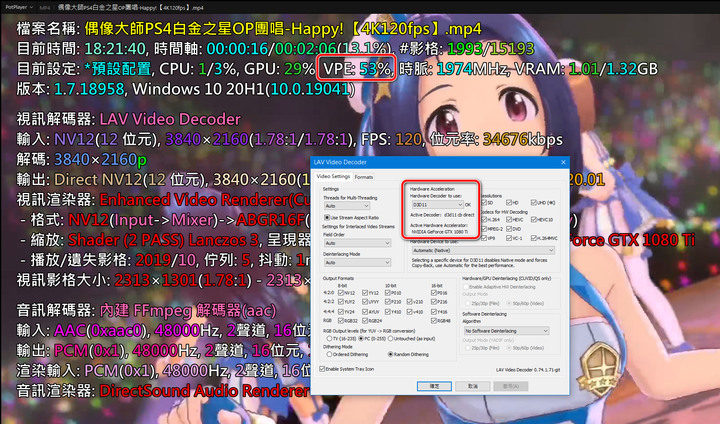Confirm the dialog with the 確定 button
This screenshot has height=424, width=720.
tap(434, 386)
